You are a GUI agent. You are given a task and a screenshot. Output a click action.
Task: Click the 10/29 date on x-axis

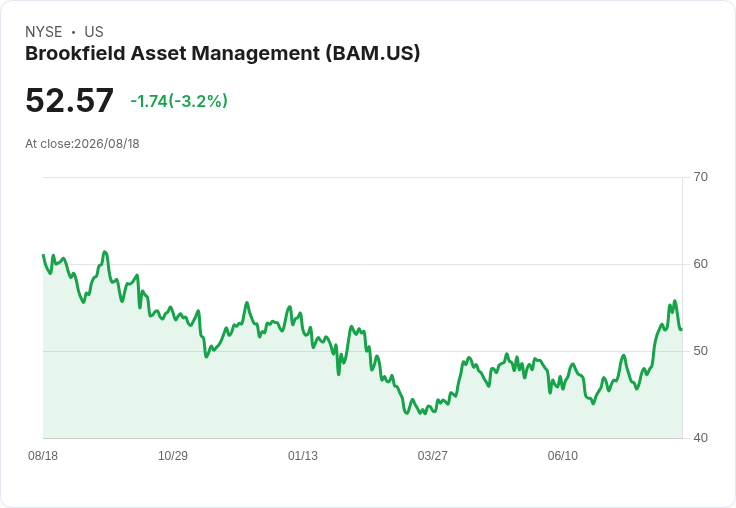click(x=173, y=455)
